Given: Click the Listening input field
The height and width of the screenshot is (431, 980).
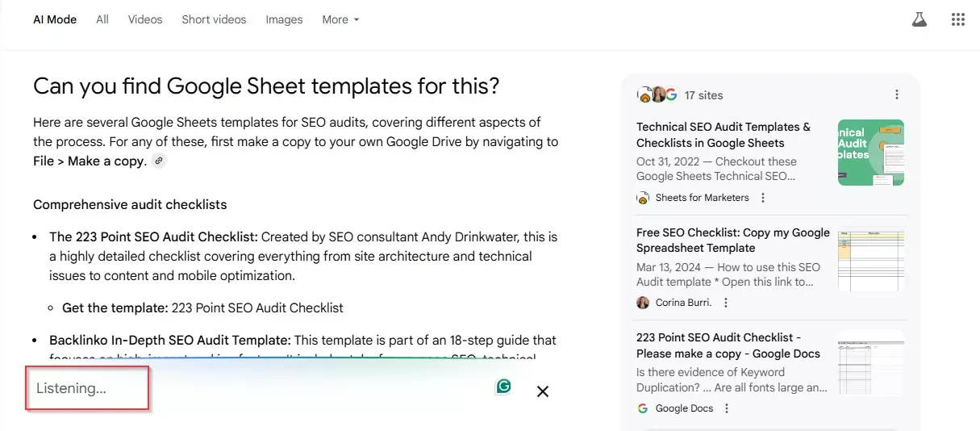Looking at the screenshot, I should point(87,388).
